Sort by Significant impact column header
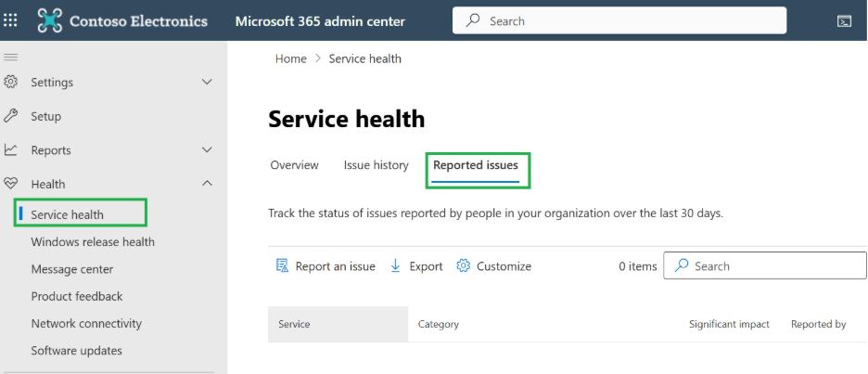This screenshot has height=374, width=868. tap(729, 324)
